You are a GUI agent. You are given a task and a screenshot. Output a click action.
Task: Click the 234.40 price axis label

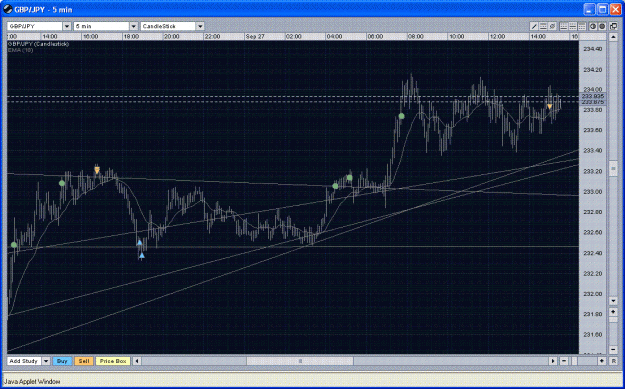(x=593, y=49)
